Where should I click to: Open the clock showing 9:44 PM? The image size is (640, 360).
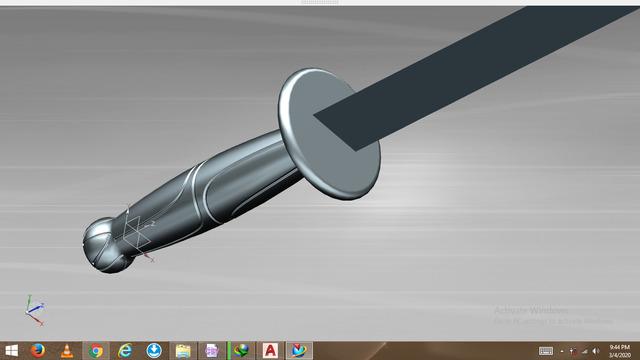(x=620, y=351)
